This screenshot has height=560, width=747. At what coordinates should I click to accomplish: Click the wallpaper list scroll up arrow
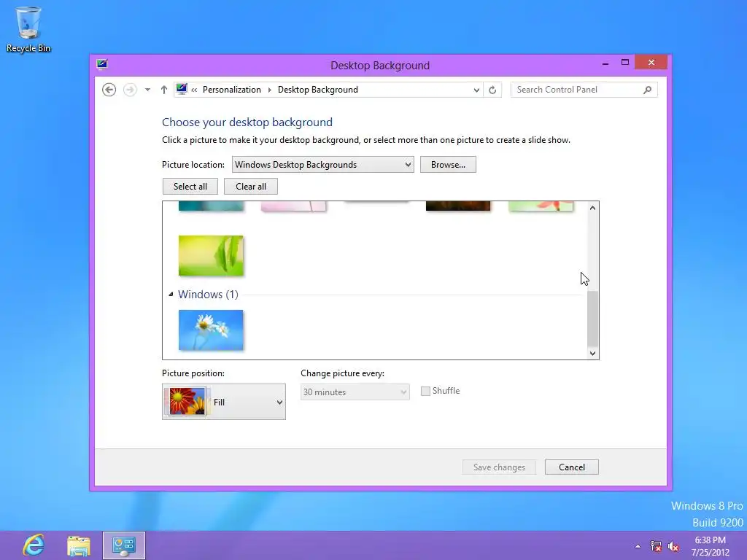[x=592, y=208]
